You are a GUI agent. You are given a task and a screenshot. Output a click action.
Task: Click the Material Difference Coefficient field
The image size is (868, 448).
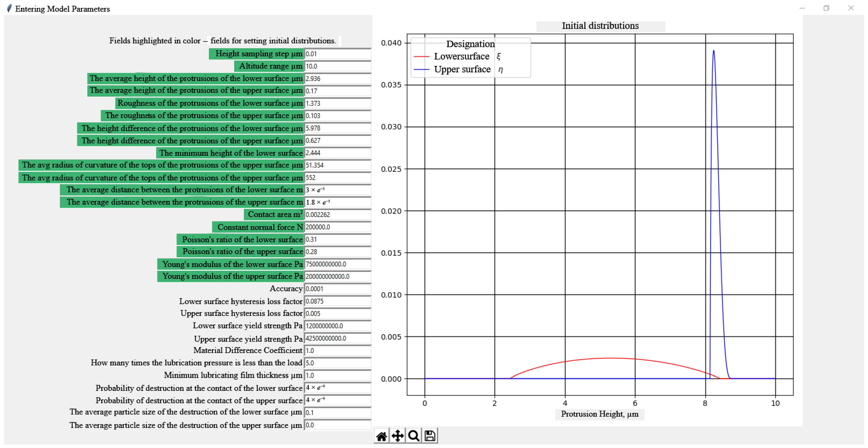[x=337, y=351]
